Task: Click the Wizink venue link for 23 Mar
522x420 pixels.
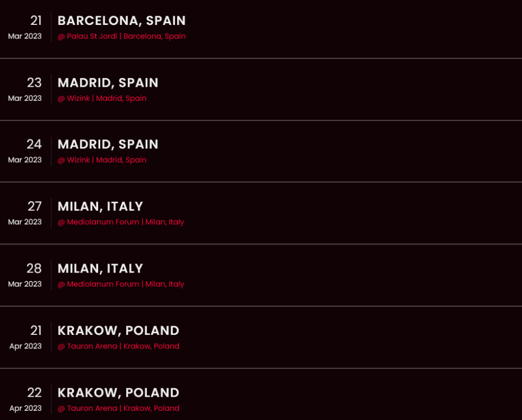Action: click(102, 99)
